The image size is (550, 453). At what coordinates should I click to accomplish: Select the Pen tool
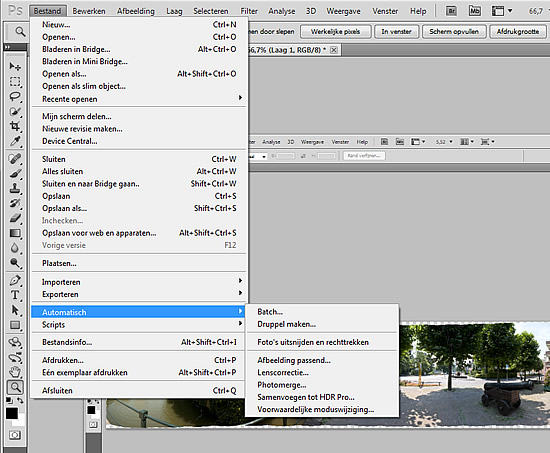tap(15, 281)
